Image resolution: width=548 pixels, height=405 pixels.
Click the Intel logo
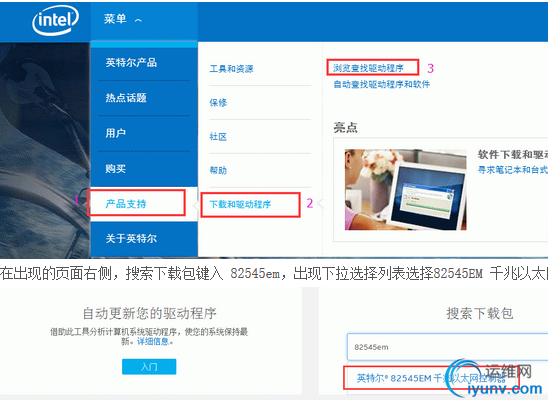click(55, 20)
